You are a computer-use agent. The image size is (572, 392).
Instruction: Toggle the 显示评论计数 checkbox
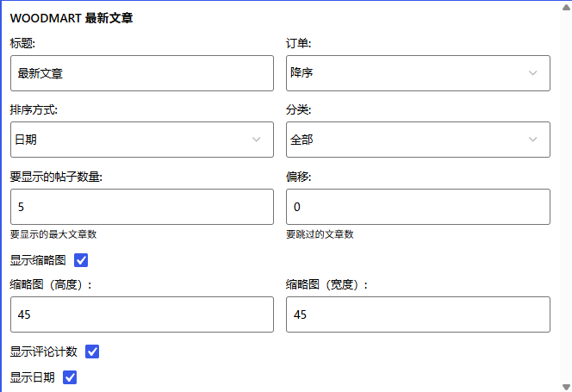pos(92,352)
